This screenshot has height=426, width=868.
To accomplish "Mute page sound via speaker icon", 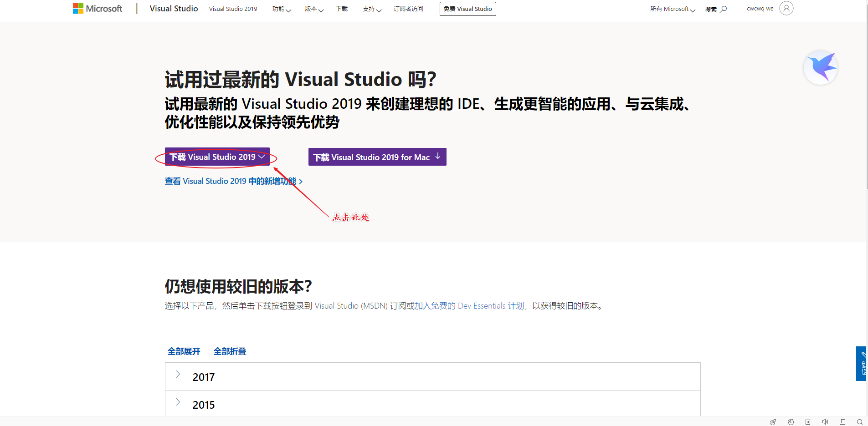I will [825, 422].
